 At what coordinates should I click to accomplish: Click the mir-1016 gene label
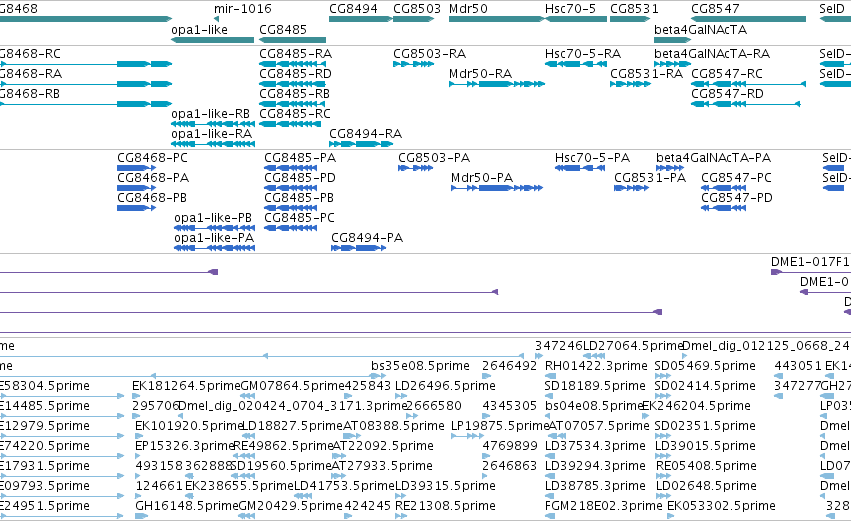tap(243, 9)
